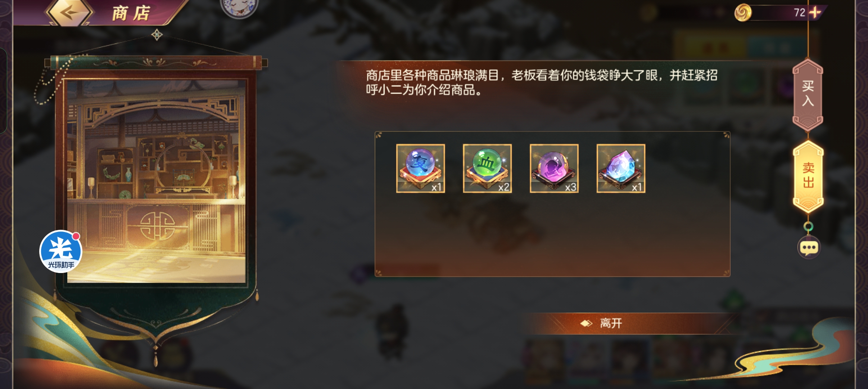The image size is (868, 389).
Task: Click the shop description text
Action: 542,82
